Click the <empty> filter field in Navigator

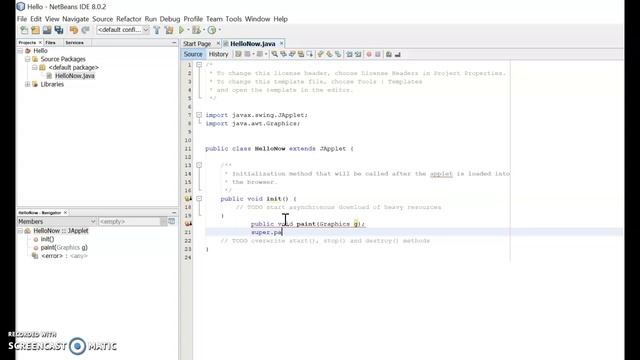[130, 221]
